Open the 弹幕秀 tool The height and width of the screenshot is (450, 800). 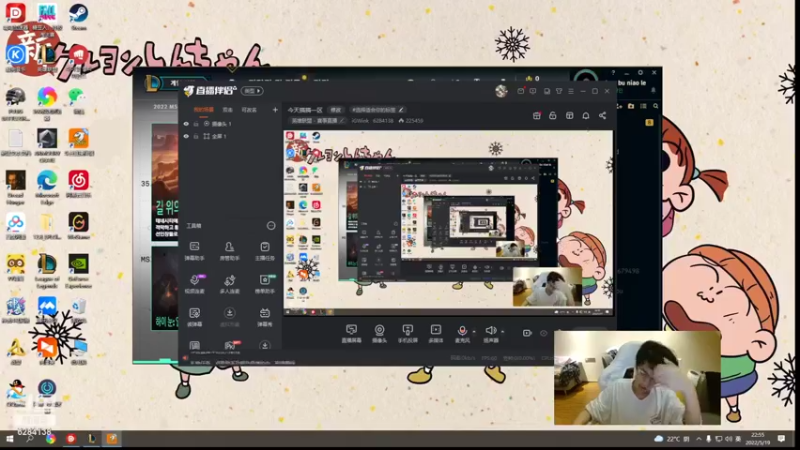point(265,316)
